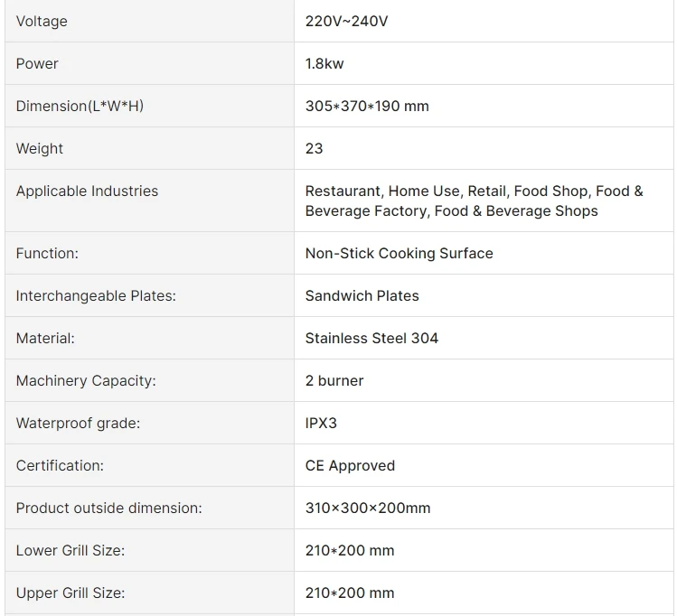Click the Product outside dimension label
This screenshot has width=677, height=616.
click(x=108, y=508)
